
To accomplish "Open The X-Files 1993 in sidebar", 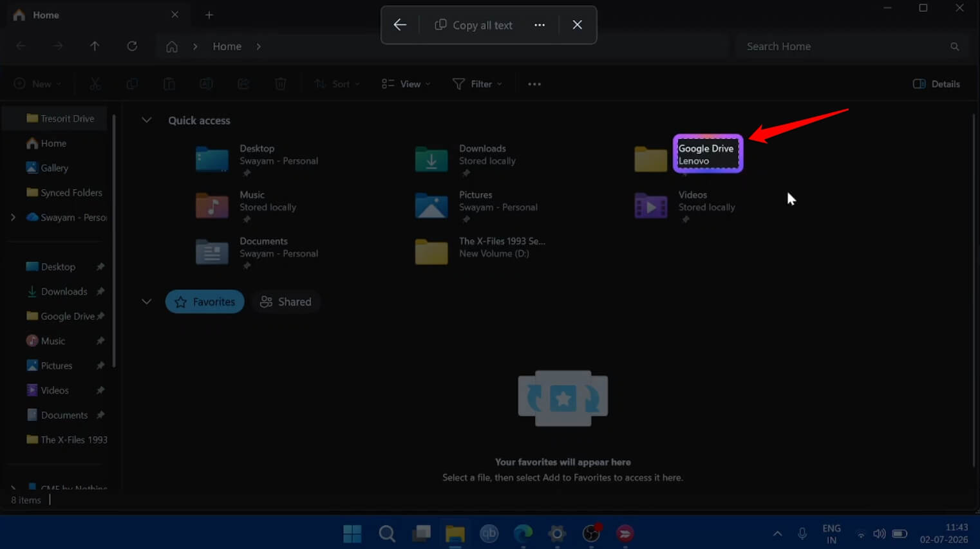I will coord(67,440).
